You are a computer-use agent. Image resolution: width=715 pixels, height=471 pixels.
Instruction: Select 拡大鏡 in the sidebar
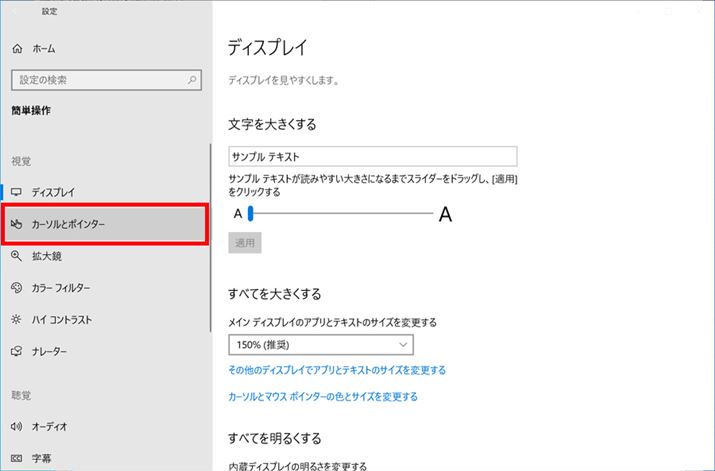pyautogui.click(x=105, y=256)
